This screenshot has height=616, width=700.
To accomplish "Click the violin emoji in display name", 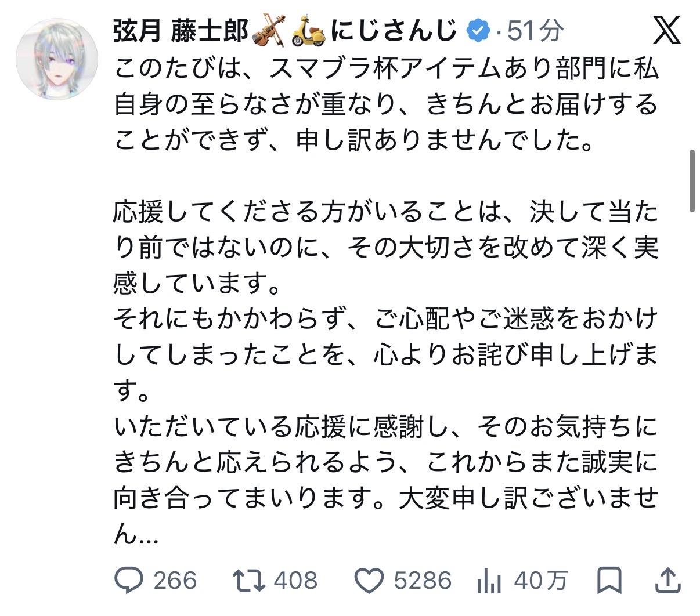I will point(268,30).
